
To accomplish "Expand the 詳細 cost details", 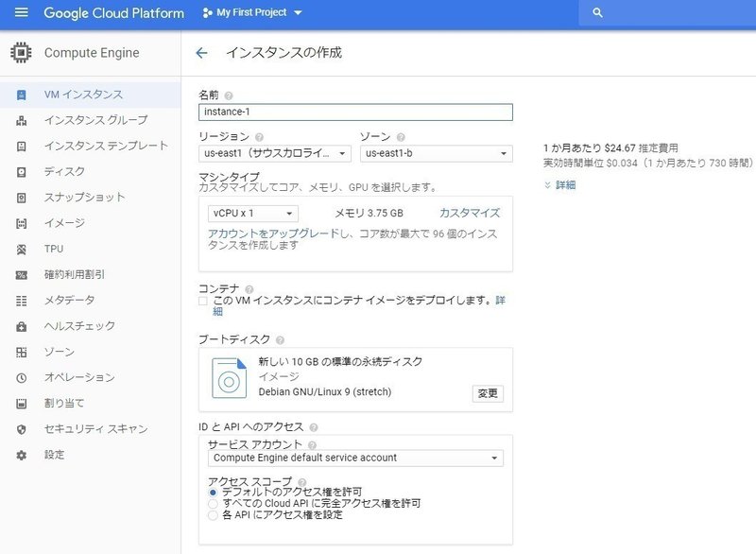I will (x=560, y=185).
